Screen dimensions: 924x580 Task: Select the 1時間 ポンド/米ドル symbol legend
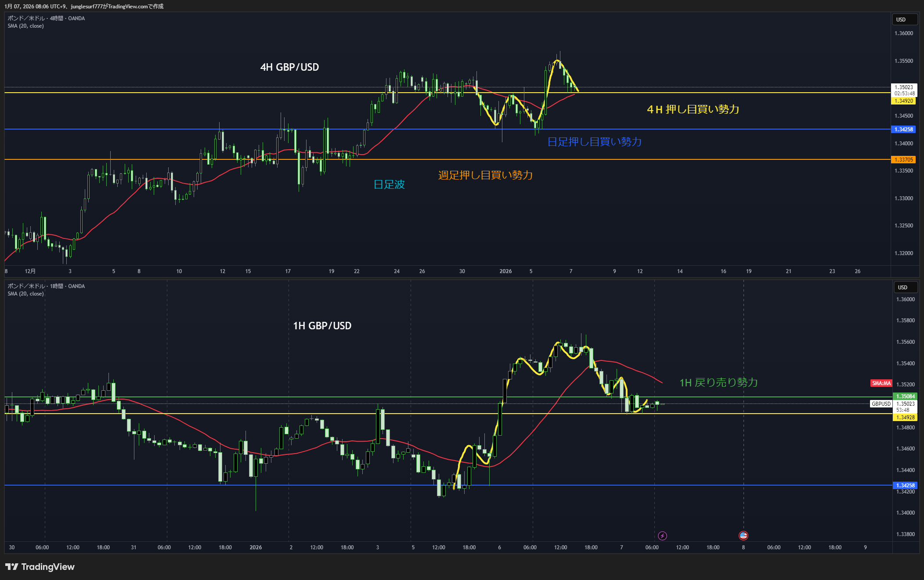click(x=46, y=286)
